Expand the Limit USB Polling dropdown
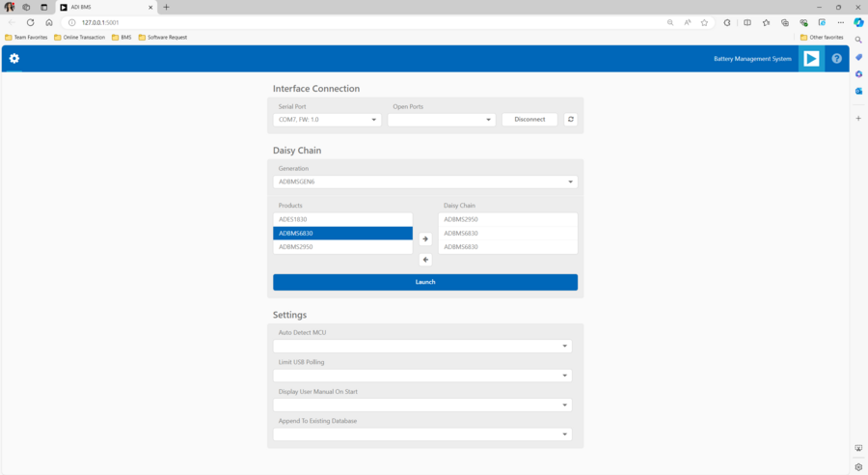This screenshot has height=475, width=868. [422, 376]
